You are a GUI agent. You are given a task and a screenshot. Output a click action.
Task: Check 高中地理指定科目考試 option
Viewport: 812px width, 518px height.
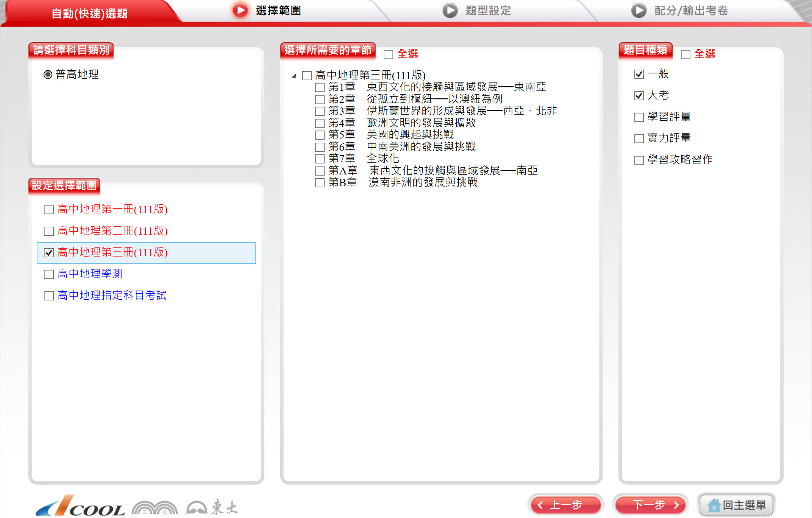coord(49,296)
